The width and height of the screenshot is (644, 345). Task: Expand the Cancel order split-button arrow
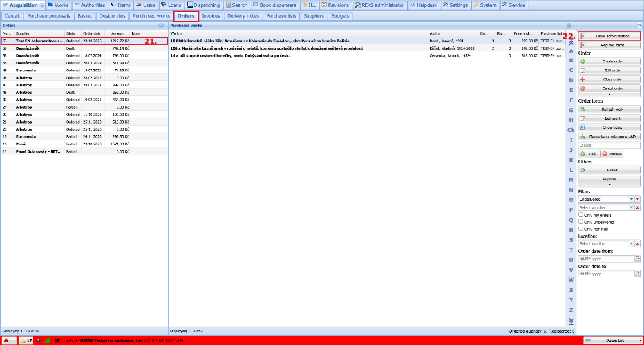click(609, 94)
